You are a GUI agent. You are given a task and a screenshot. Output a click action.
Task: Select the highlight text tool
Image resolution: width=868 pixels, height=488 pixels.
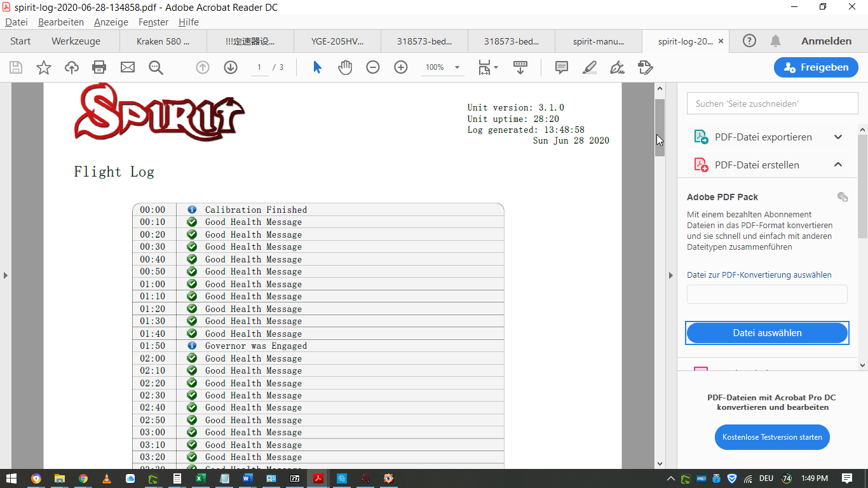coord(590,67)
